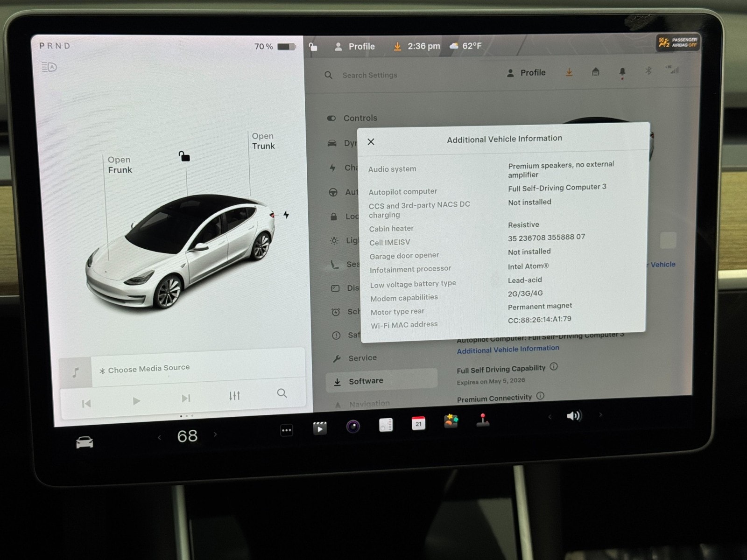Open the Calendar app in dock
The height and width of the screenshot is (560, 747).
coord(418,423)
